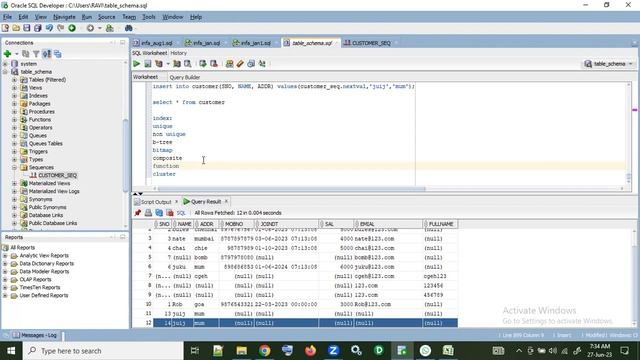The image size is (640, 360).
Task: Click the Refresh icon in Query Result toolbar
Action: (159, 213)
